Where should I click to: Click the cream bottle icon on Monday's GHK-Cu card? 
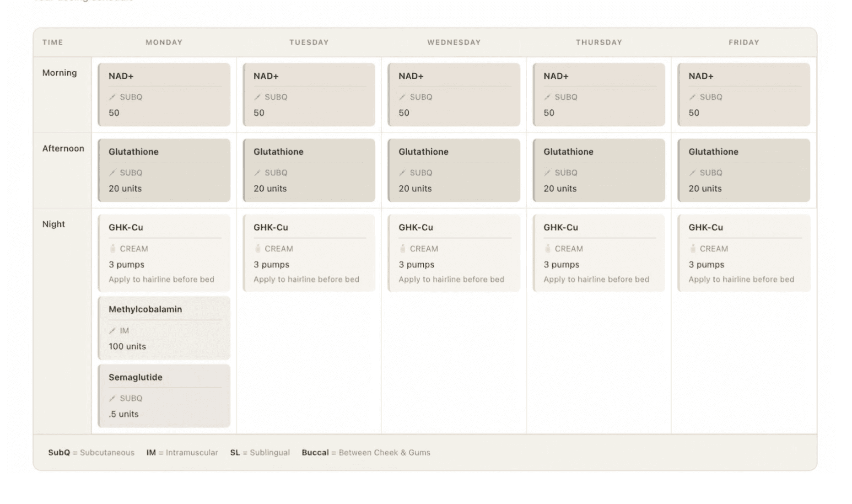click(113, 248)
